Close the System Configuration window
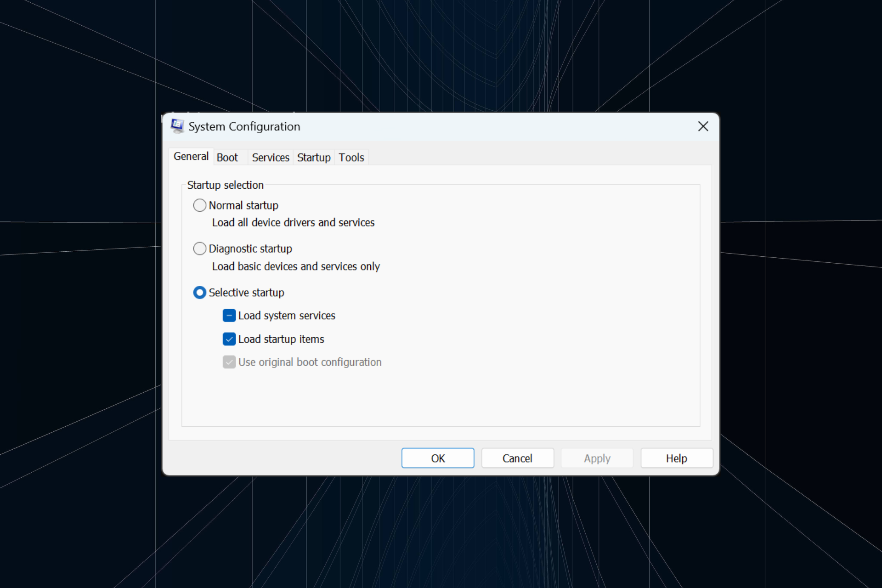This screenshot has width=882, height=588. [x=703, y=126]
